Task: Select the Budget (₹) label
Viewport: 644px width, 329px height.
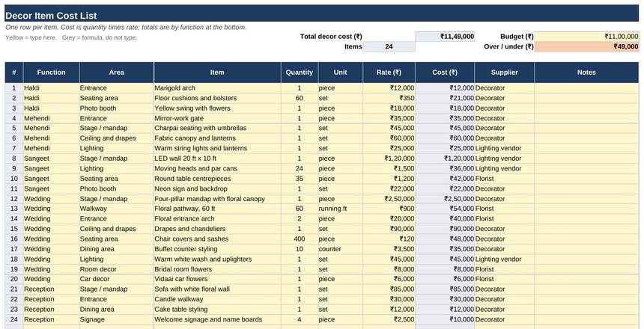Action: 517,37
